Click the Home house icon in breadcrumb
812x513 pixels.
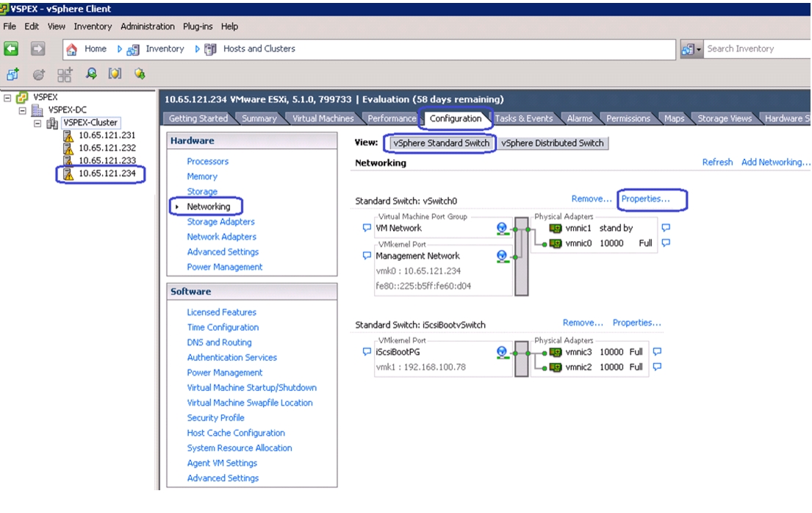[72, 49]
